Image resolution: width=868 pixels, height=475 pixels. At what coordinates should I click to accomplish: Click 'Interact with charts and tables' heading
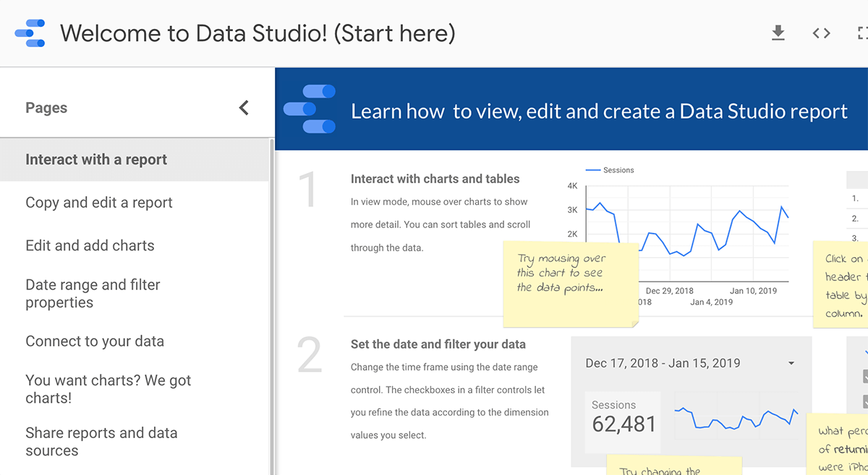435,179
